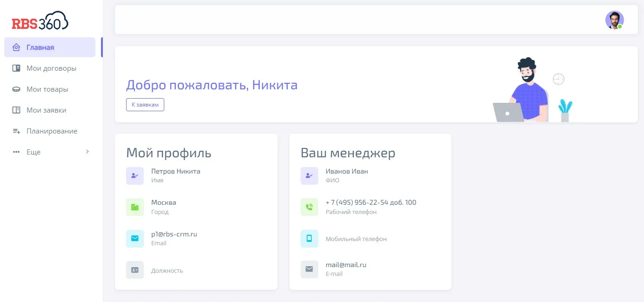The width and height of the screenshot is (644, 302).
Task: Click the user icon beside Петров Никита
Action: pos(135,176)
